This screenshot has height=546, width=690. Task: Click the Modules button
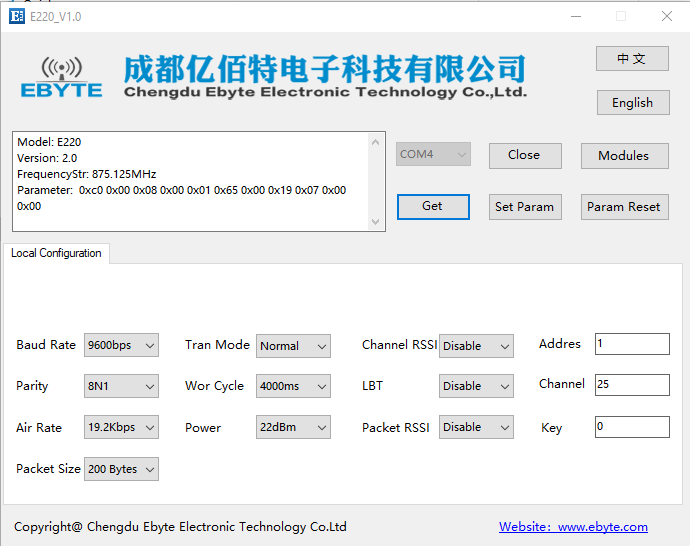coord(624,156)
